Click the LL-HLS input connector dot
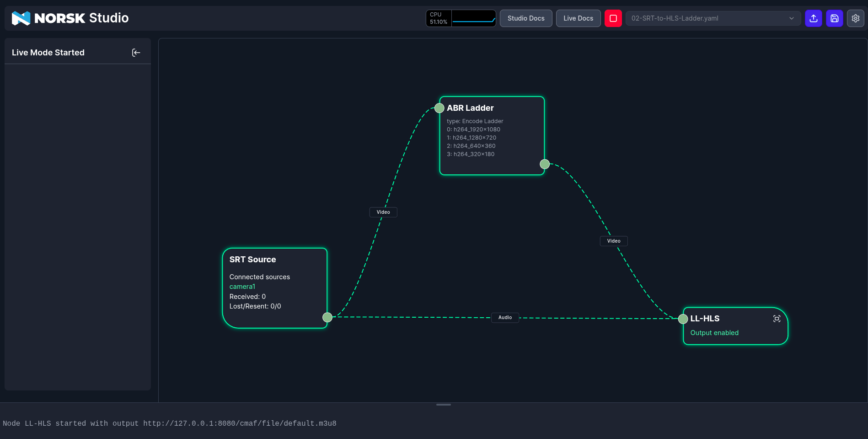Viewport: 868px width, 439px height. click(x=683, y=319)
